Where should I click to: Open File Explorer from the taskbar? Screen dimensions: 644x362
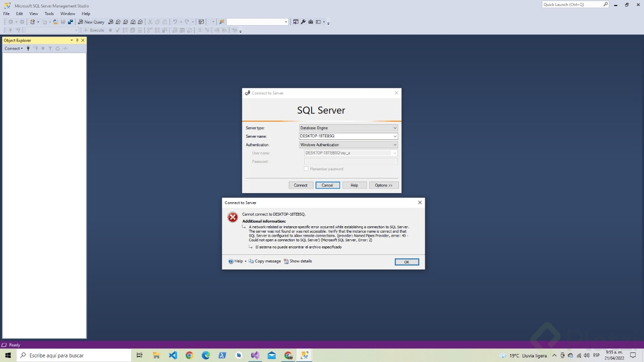tap(156, 355)
